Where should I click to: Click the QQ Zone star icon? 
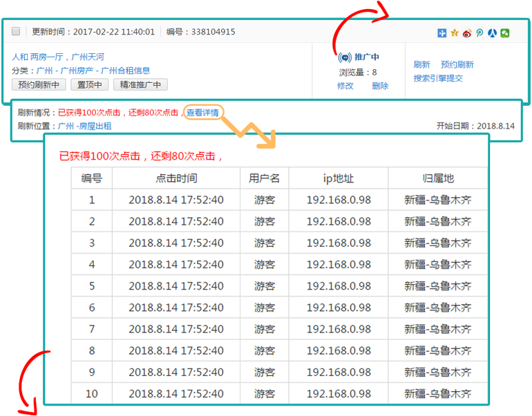pyautogui.click(x=455, y=32)
